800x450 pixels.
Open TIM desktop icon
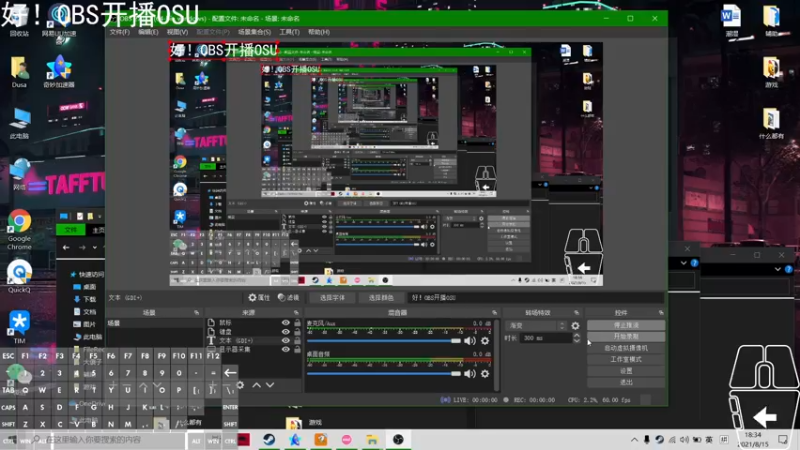coord(19,327)
